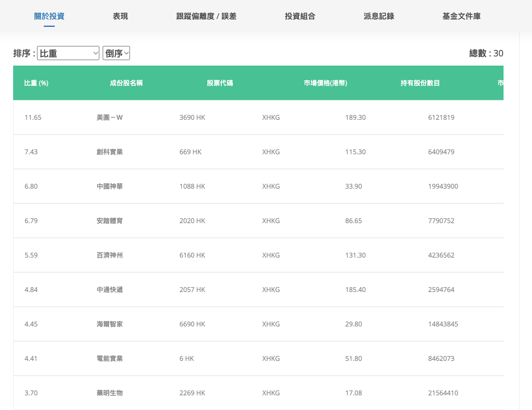Click the 7790752 share count
The height and width of the screenshot is (410, 532).
[x=441, y=221]
